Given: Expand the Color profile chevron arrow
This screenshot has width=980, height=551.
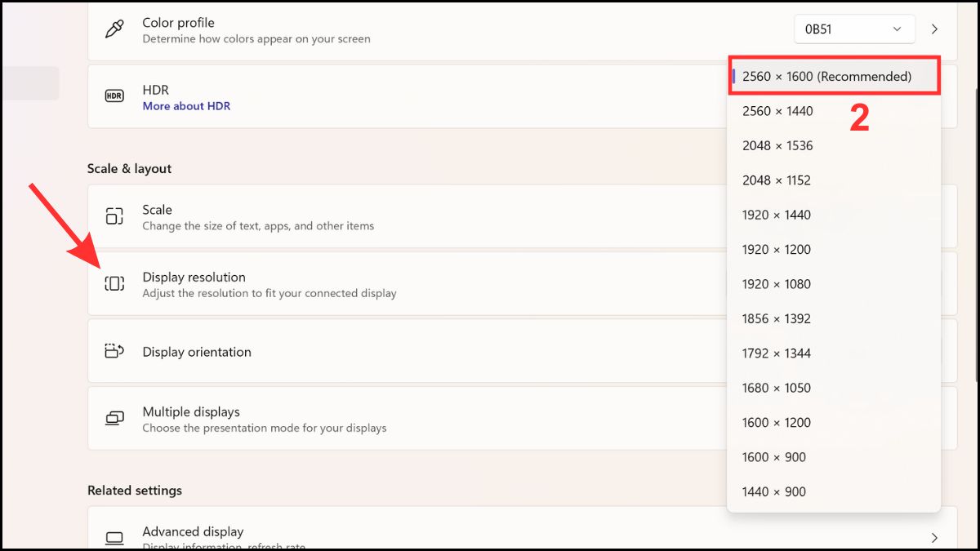Looking at the screenshot, I should pos(935,29).
